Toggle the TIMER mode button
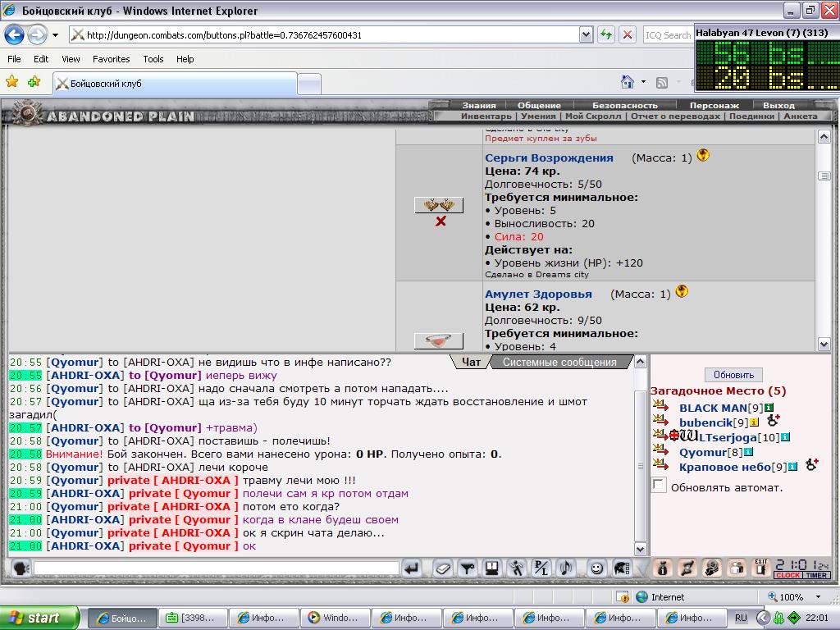This screenshot has height=630, width=840. pos(816,575)
